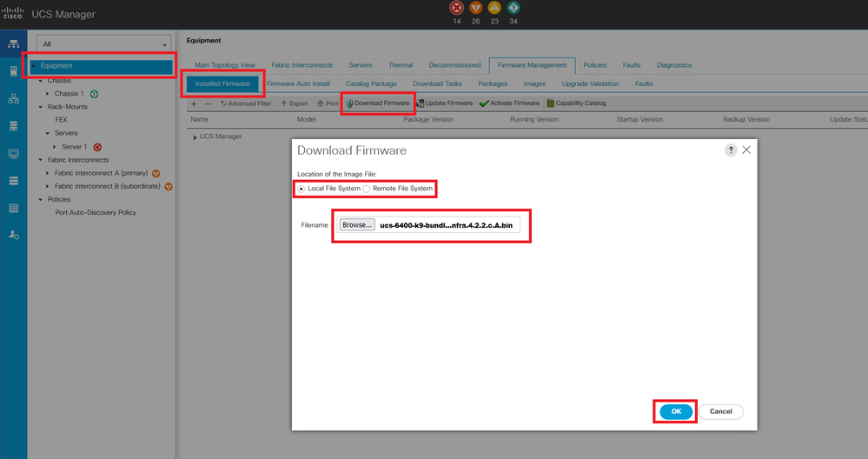Click the warnings icon showing 34
This screenshot has height=459, width=868.
(514, 8)
